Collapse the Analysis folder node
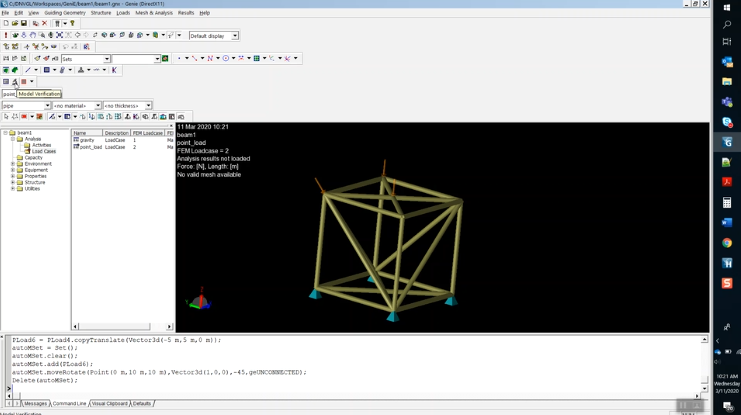The image size is (741, 415). (13, 139)
